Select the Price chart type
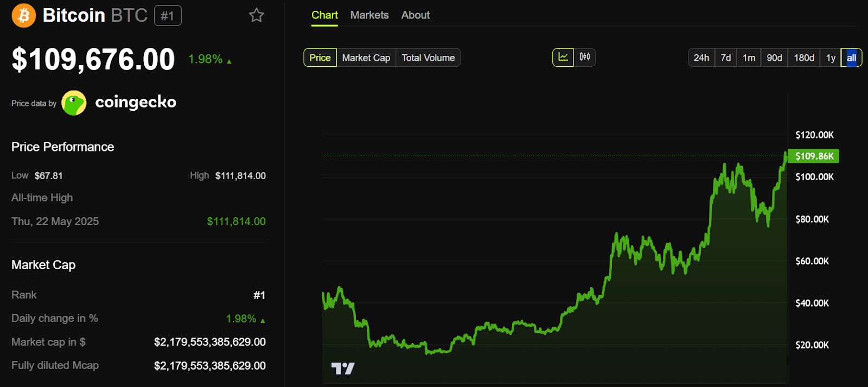Viewport: 868px width, 387px height. click(x=320, y=58)
